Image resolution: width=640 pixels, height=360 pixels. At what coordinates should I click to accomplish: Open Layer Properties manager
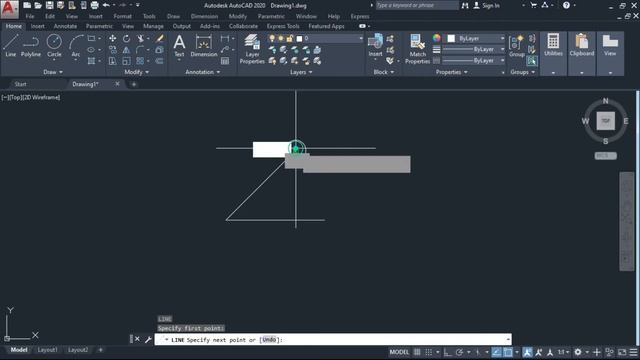click(252, 49)
